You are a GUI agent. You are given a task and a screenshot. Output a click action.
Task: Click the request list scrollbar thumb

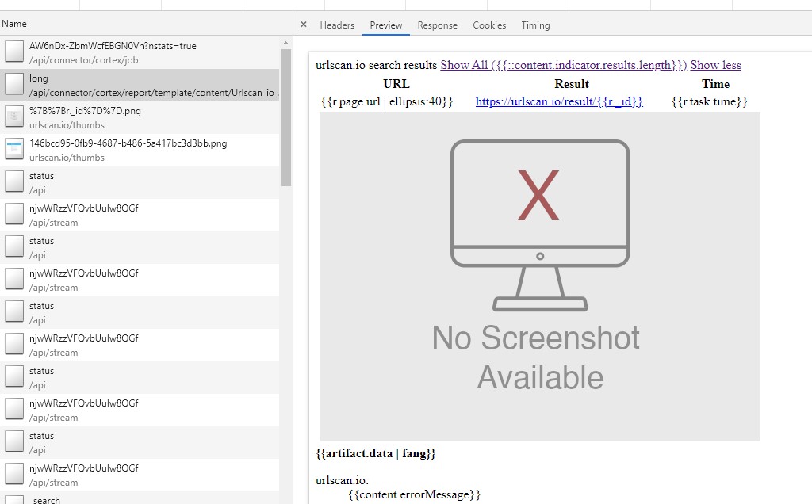[285, 117]
